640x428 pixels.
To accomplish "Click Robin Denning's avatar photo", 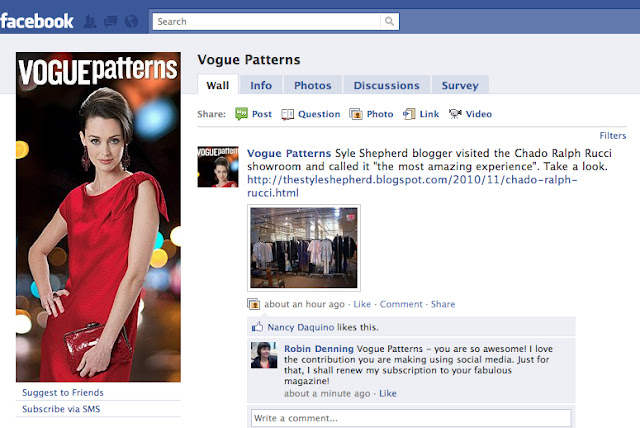I will pyautogui.click(x=264, y=355).
